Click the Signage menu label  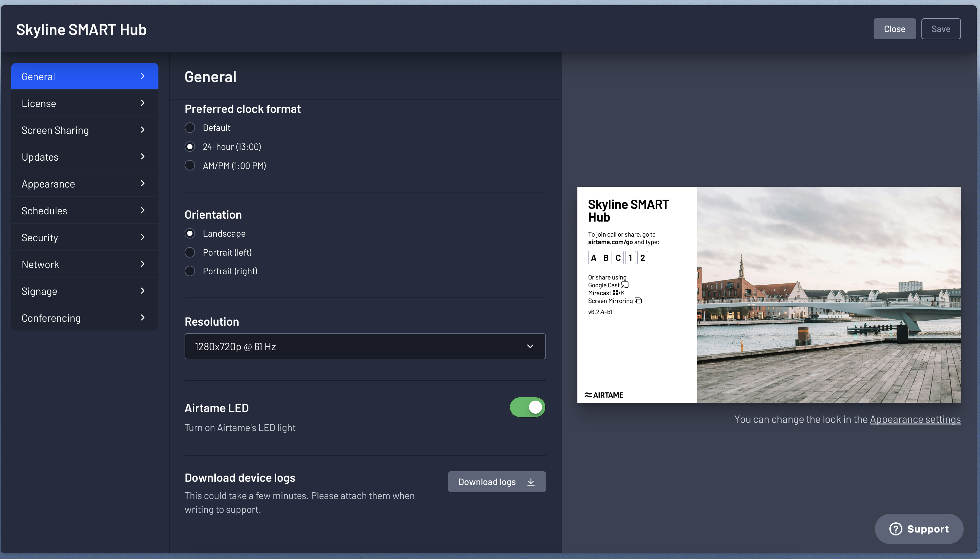coord(39,291)
